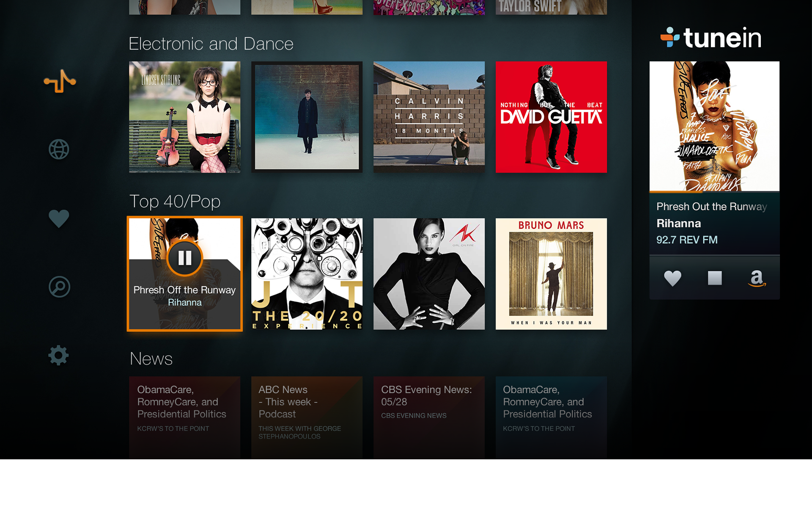The height and width of the screenshot is (508, 812).
Task: Select the Alicia Keys Girl on Fire album
Action: pos(429,274)
